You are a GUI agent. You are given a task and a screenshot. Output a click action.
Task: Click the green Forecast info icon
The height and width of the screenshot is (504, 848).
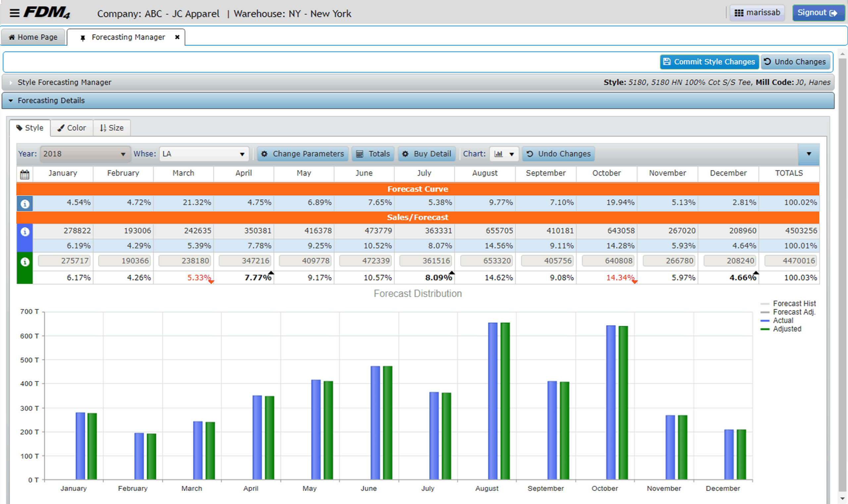(25, 262)
